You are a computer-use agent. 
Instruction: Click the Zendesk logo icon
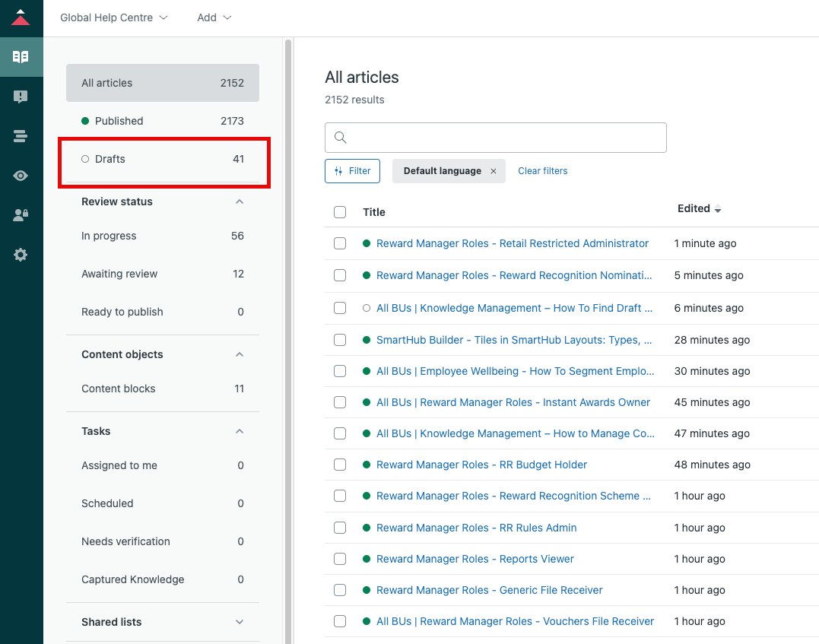click(x=21, y=17)
